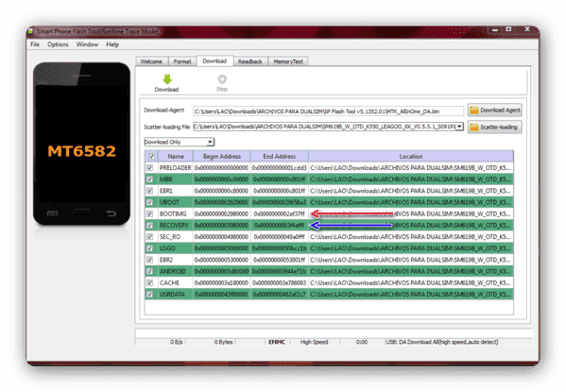This screenshot has height=392, width=566.
Task: Click the Flash Tool title bar app icon
Action: 31,31
